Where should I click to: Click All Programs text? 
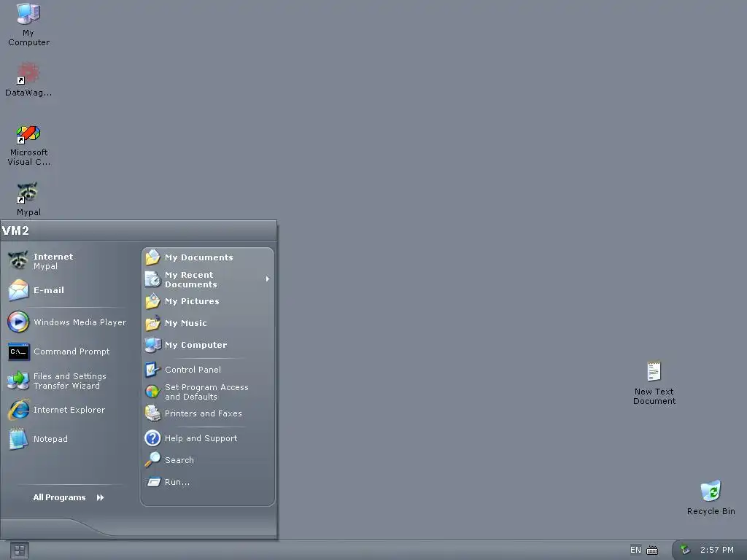point(60,497)
